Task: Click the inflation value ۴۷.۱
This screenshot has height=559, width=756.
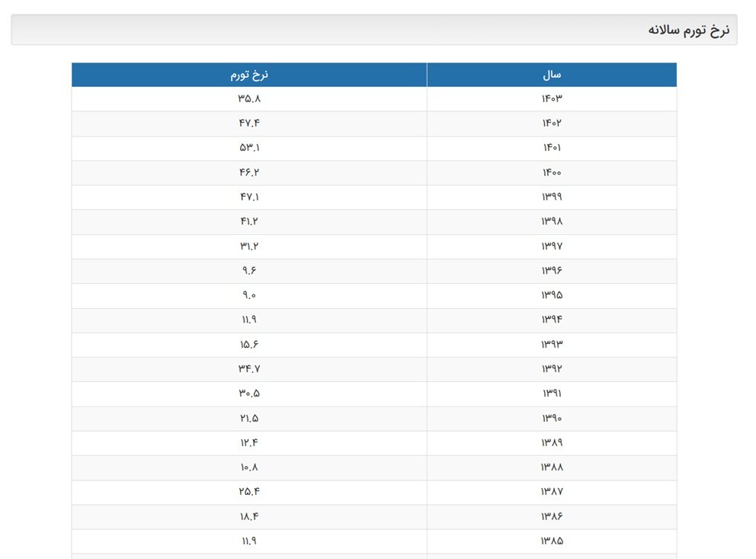Action: (249, 198)
